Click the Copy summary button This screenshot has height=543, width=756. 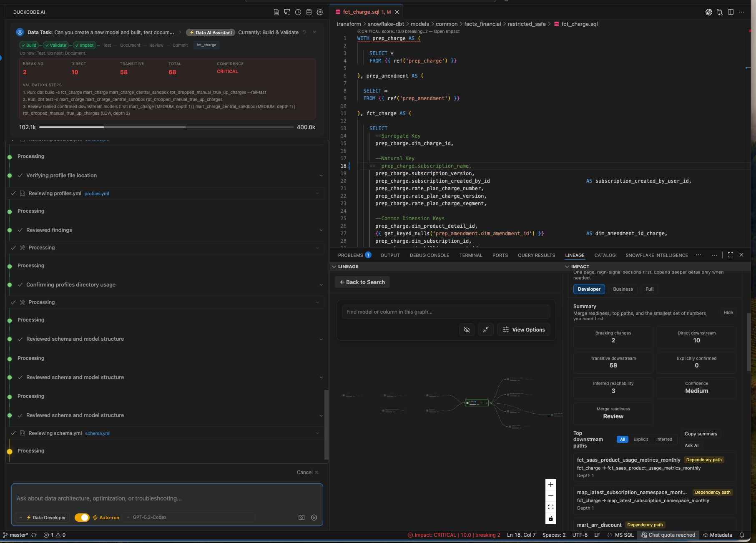(701, 434)
